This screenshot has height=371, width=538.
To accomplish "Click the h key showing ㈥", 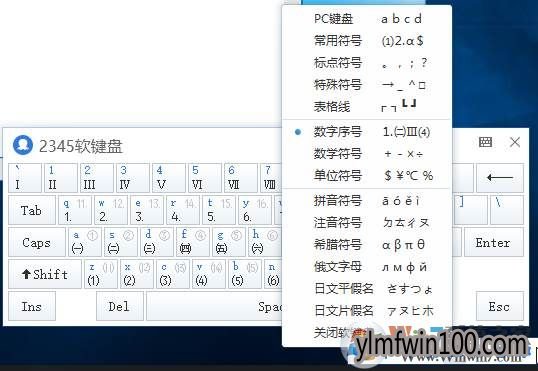I will [265, 242].
